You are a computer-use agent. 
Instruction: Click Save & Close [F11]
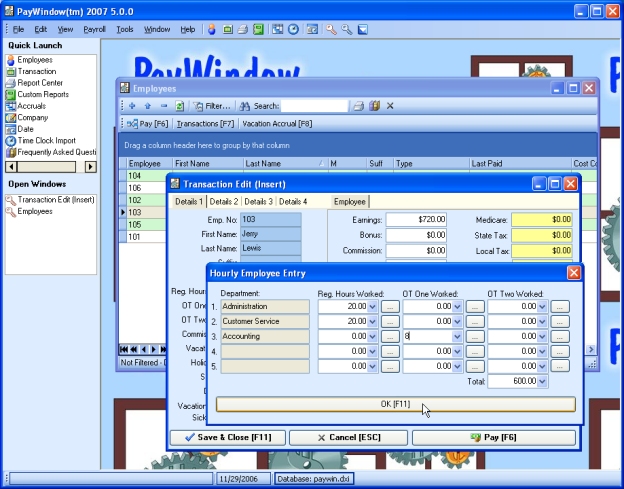click(228, 438)
